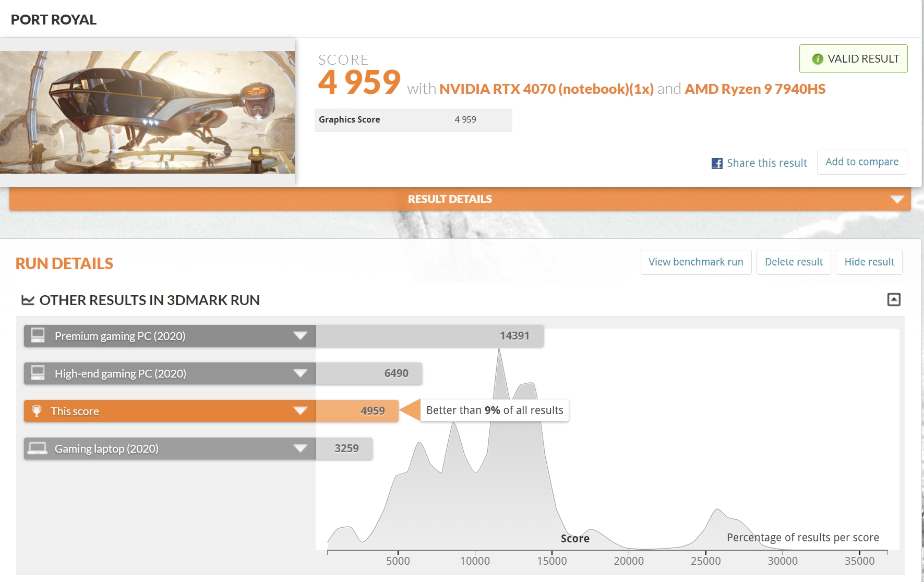Click the chart icon beside Other Results heading
Screen dimensions: 924x582
tap(28, 300)
